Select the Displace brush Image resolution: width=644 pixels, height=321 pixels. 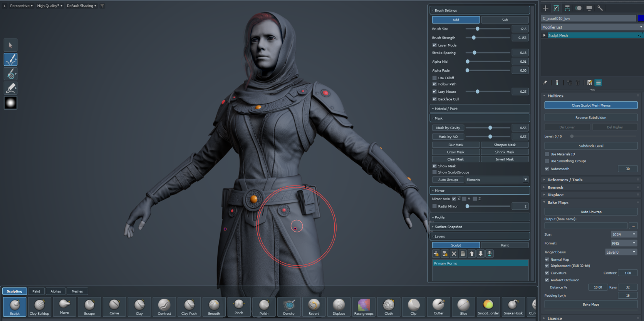pyautogui.click(x=339, y=307)
